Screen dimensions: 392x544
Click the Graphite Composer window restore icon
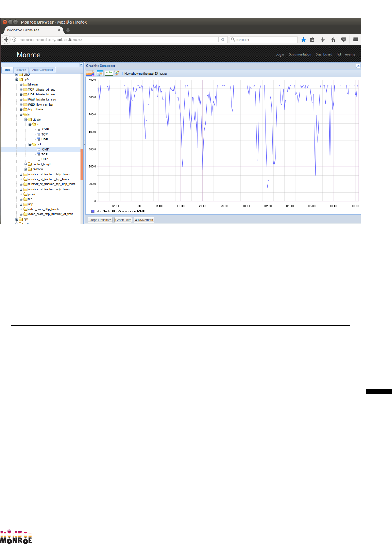pos(358,66)
